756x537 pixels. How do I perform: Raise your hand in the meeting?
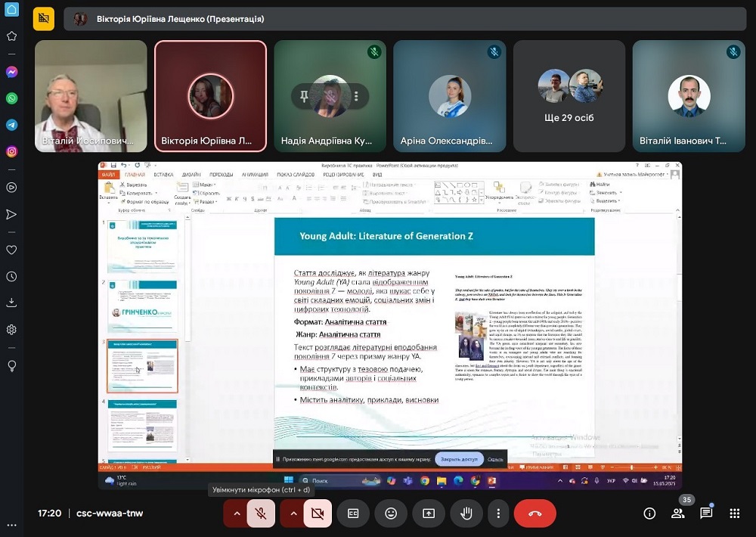click(466, 513)
